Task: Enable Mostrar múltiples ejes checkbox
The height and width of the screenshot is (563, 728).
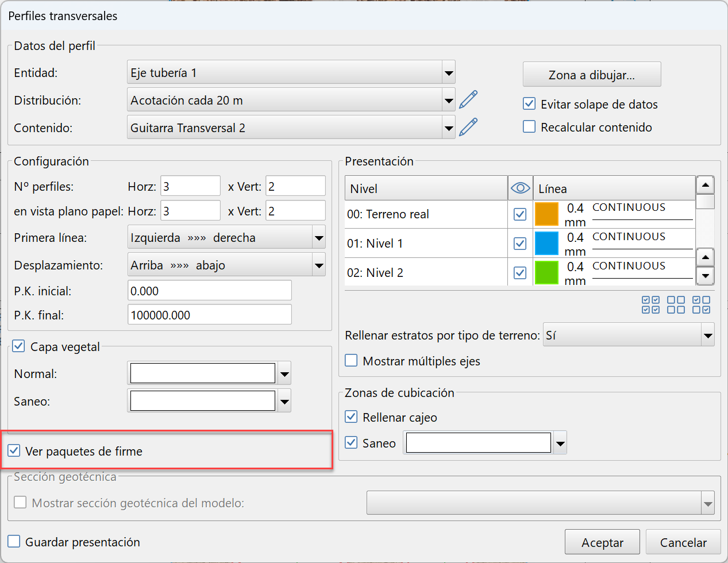Action: tap(351, 360)
